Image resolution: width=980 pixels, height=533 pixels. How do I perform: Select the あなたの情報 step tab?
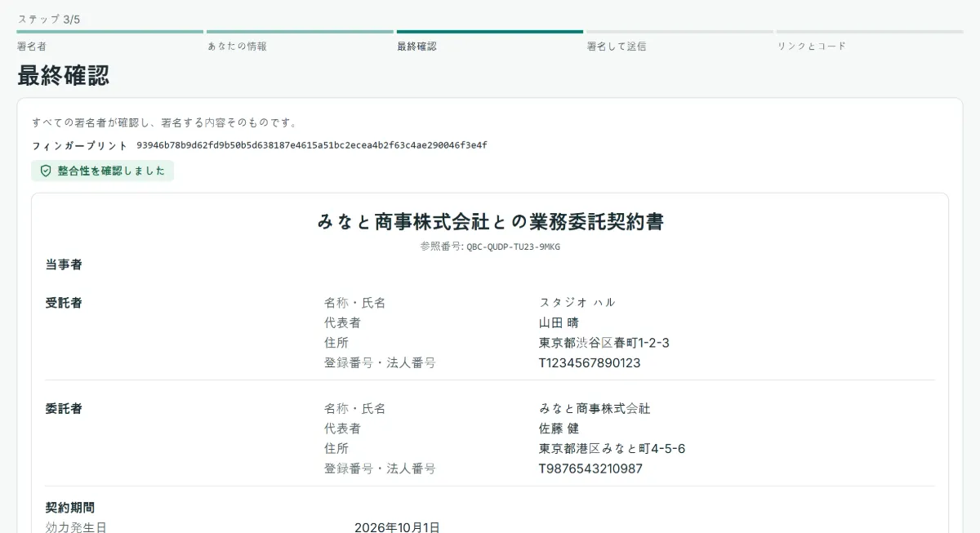pos(300,42)
